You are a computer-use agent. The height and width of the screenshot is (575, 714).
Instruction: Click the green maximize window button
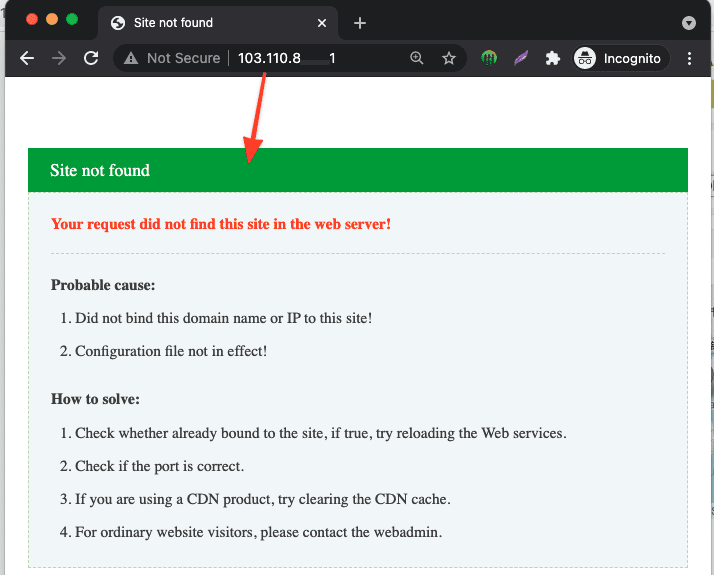click(72, 19)
